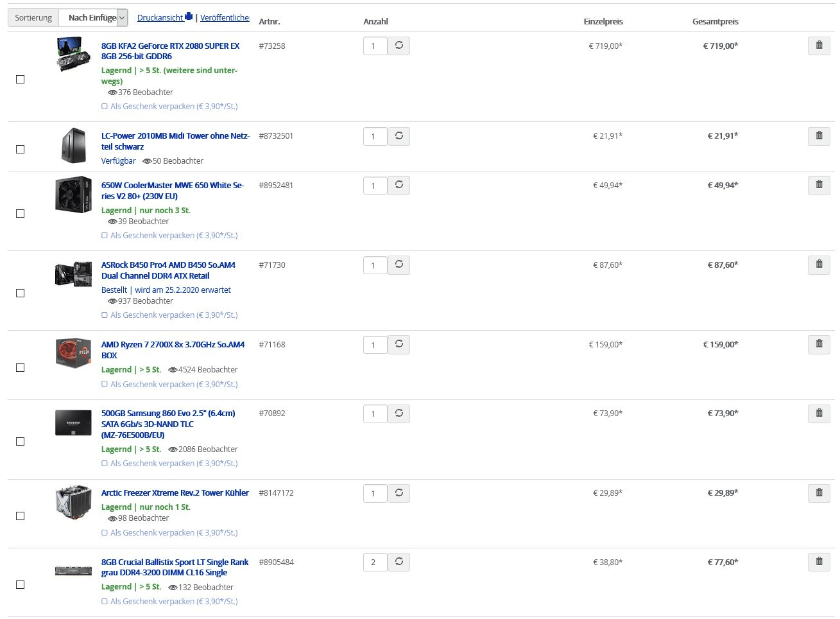Update quantity for ASRock B450 Pro4
The width and height of the screenshot is (840, 619).
click(x=399, y=265)
